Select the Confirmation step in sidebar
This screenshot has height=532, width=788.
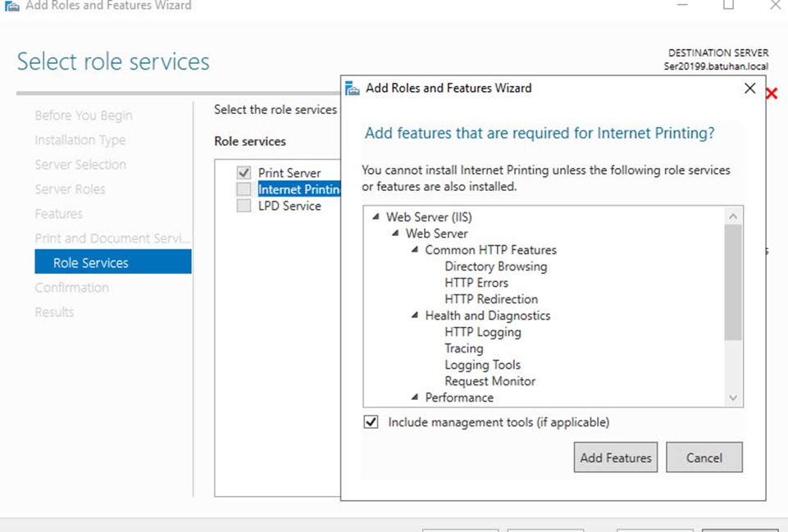click(x=72, y=288)
